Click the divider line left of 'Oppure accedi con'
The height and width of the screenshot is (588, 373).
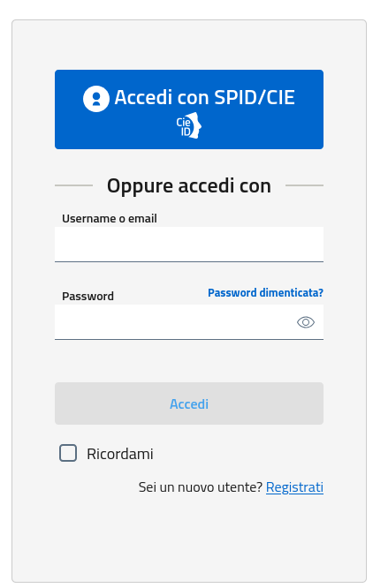(x=73, y=185)
